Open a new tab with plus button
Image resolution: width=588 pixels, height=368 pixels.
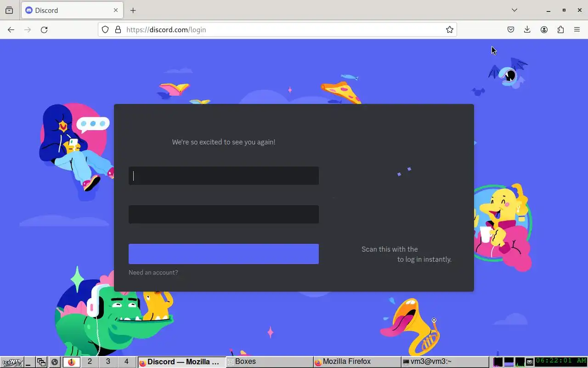tap(133, 10)
